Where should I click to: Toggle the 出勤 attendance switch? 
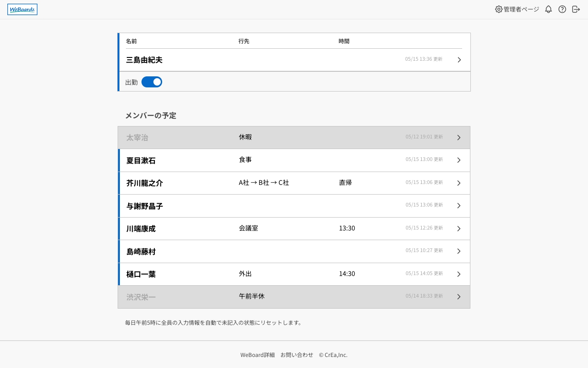point(152,82)
